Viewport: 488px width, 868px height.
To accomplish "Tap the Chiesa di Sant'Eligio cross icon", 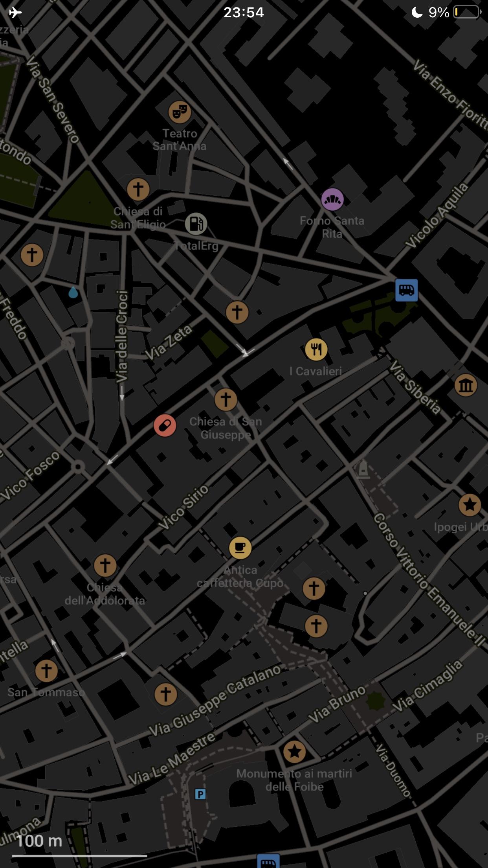I will 138,189.
